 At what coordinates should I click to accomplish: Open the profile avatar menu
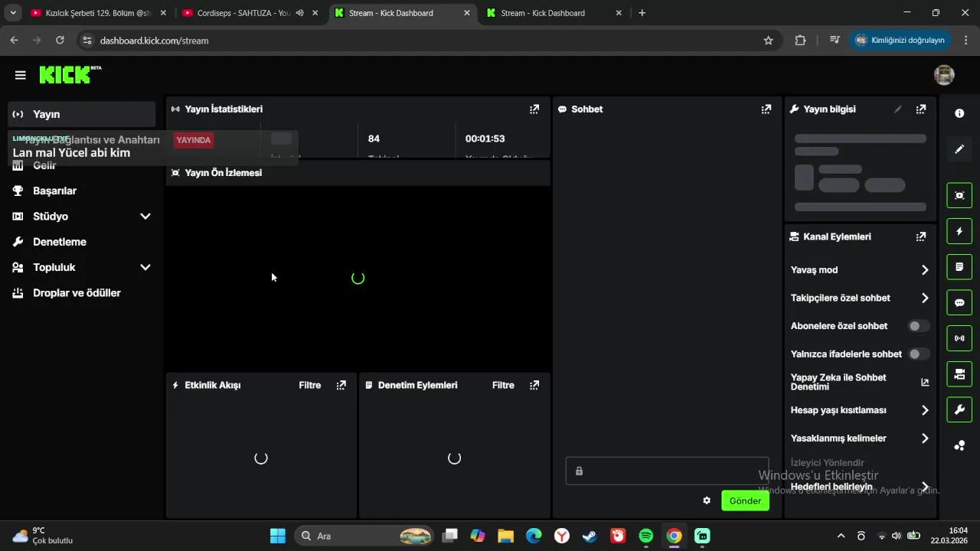click(944, 75)
